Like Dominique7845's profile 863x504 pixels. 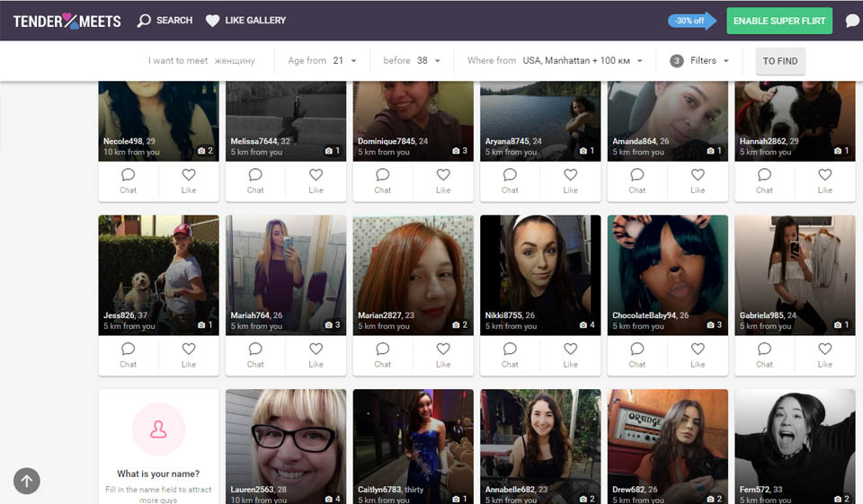(x=443, y=180)
